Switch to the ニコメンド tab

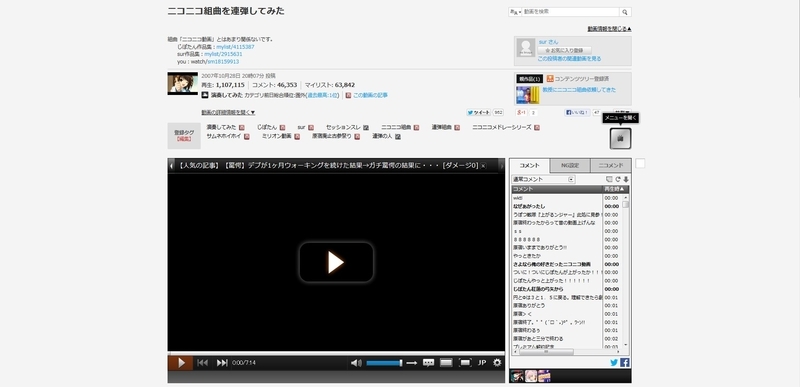tap(611, 166)
